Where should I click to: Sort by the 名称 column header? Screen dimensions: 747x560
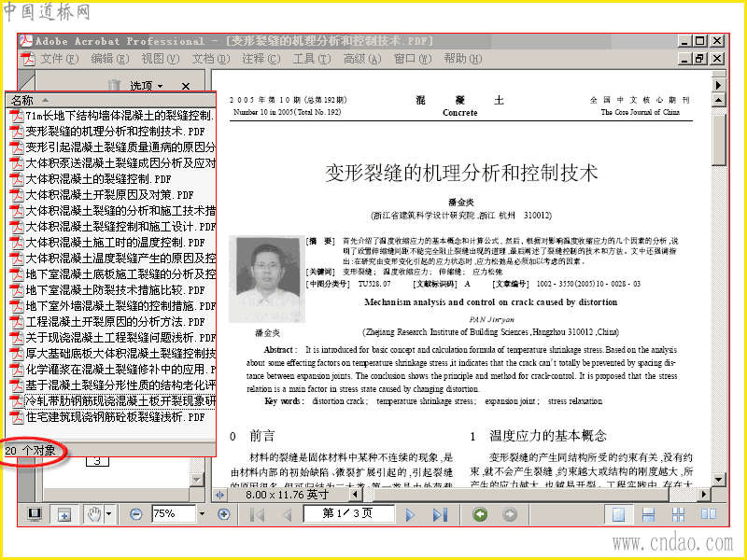(110, 100)
